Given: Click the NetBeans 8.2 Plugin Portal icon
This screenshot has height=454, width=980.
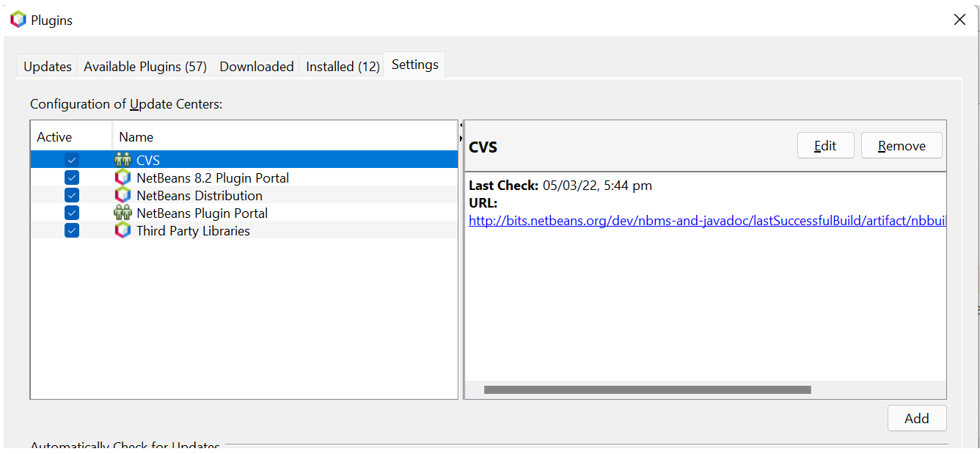Looking at the screenshot, I should [122, 177].
